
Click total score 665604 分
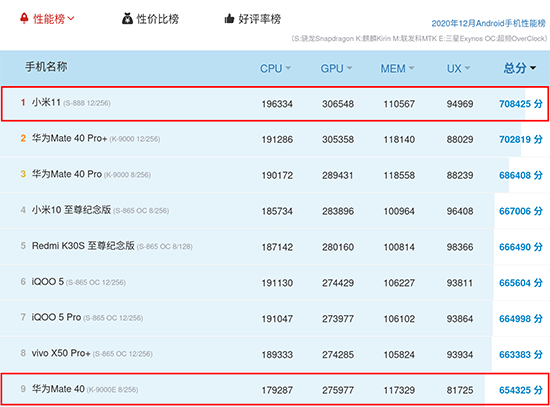pos(521,283)
